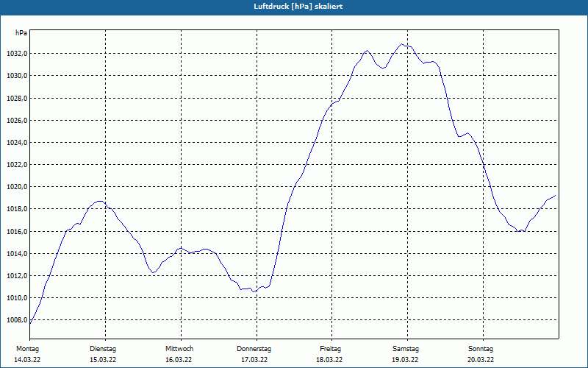Select the hPa unit label on the y-axis
This screenshot has height=368, width=588.
click(x=21, y=33)
